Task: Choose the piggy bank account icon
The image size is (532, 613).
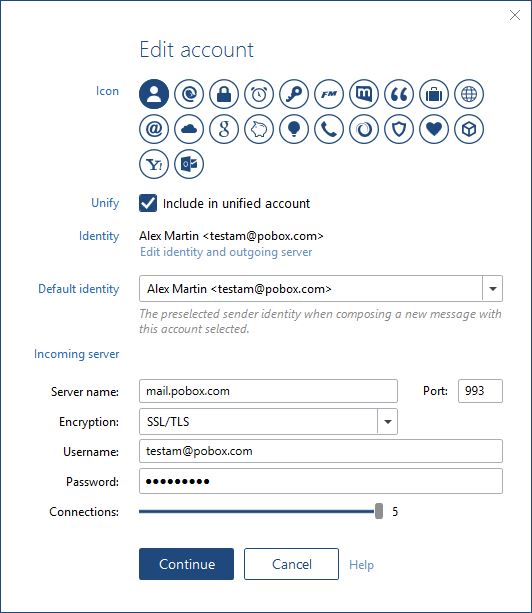Action: (x=259, y=129)
